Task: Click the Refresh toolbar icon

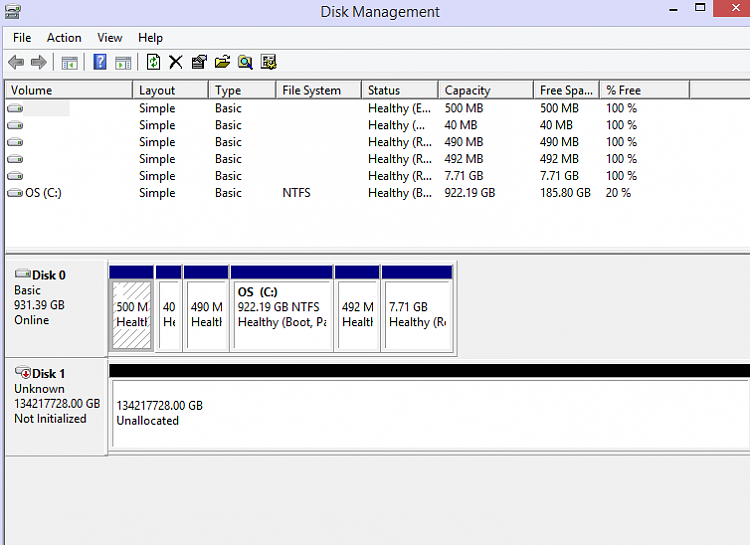Action: pyautogui.click(x=153, y=62)
